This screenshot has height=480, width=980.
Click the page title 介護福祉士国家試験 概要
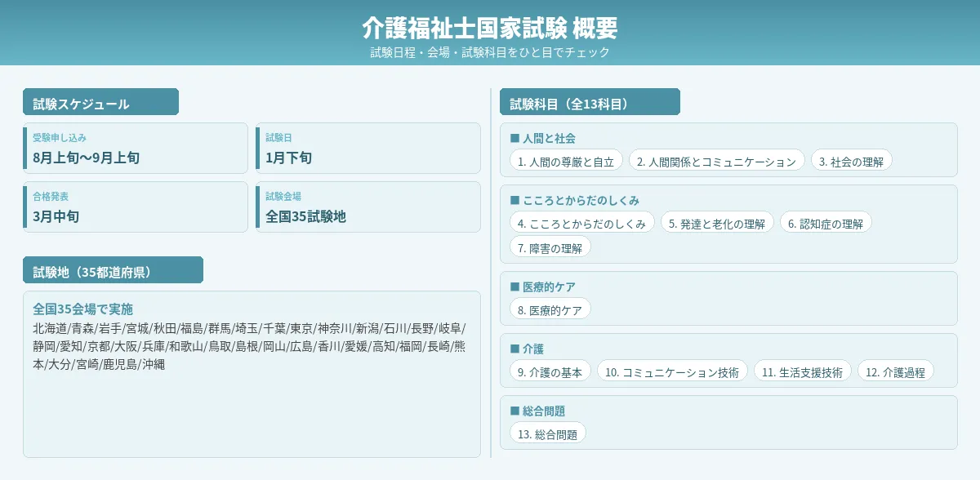pyautogui.click(x=490, y=28)
